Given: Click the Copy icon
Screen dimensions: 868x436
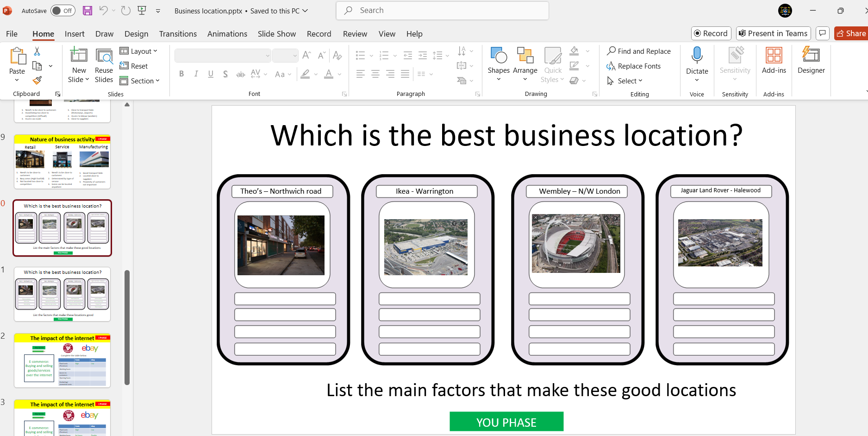Looking at the screenshot, I should [x=37, y=66].
